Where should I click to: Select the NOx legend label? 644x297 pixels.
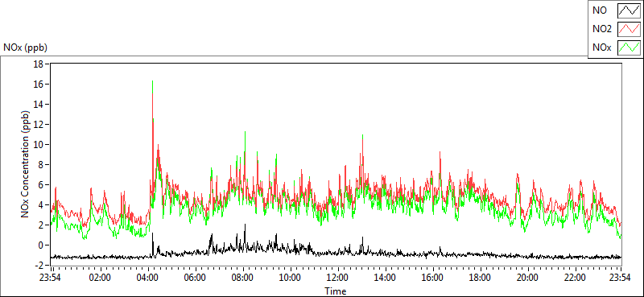(601, 47)
